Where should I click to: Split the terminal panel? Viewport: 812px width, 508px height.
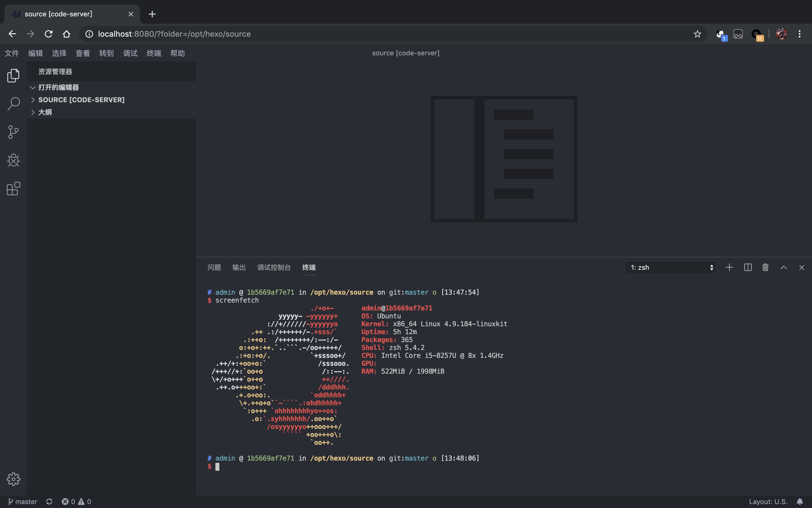pyautogui.click(x=748, y=268)
